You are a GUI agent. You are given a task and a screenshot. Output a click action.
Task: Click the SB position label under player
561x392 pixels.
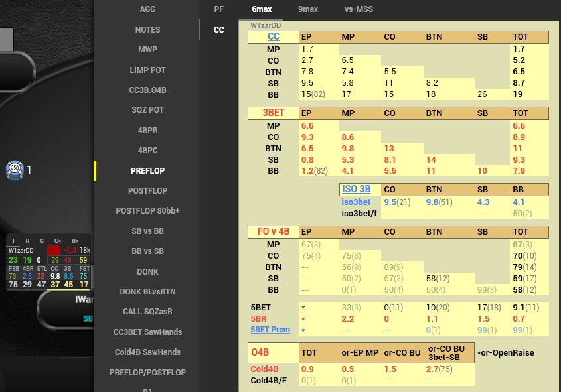click(x=88, y=319)
